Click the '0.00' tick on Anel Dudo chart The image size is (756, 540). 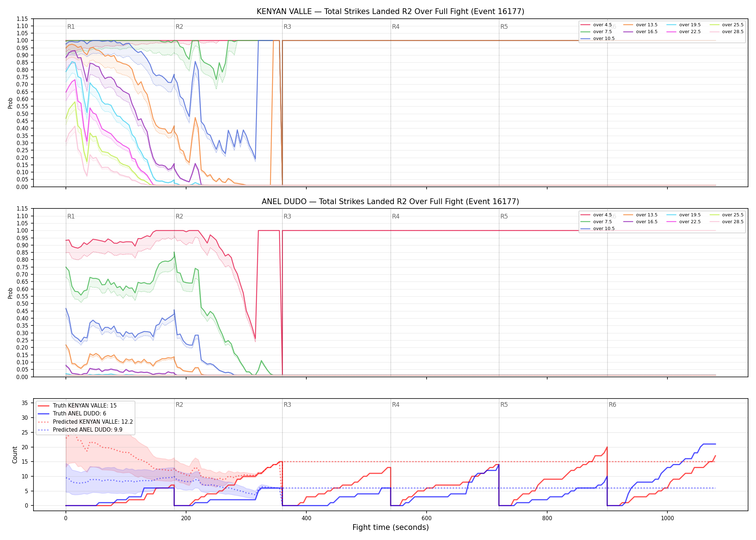coord(22,377)
